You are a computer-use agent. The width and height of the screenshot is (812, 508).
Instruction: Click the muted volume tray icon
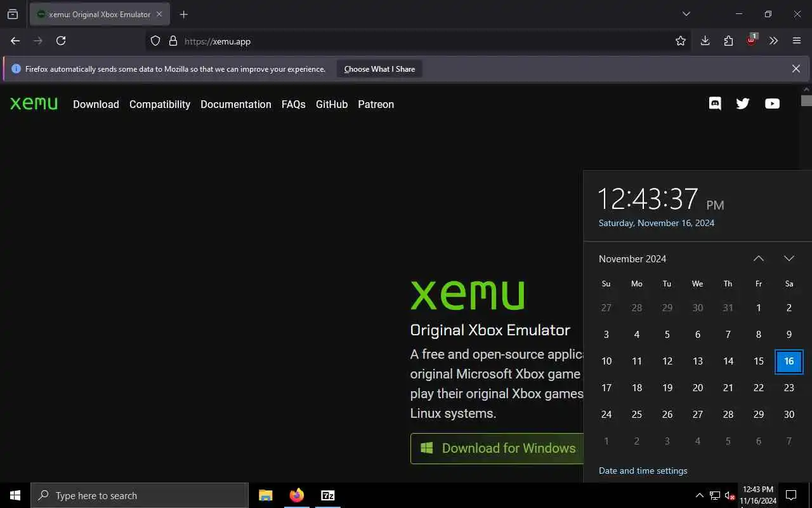tap(730, 495)
